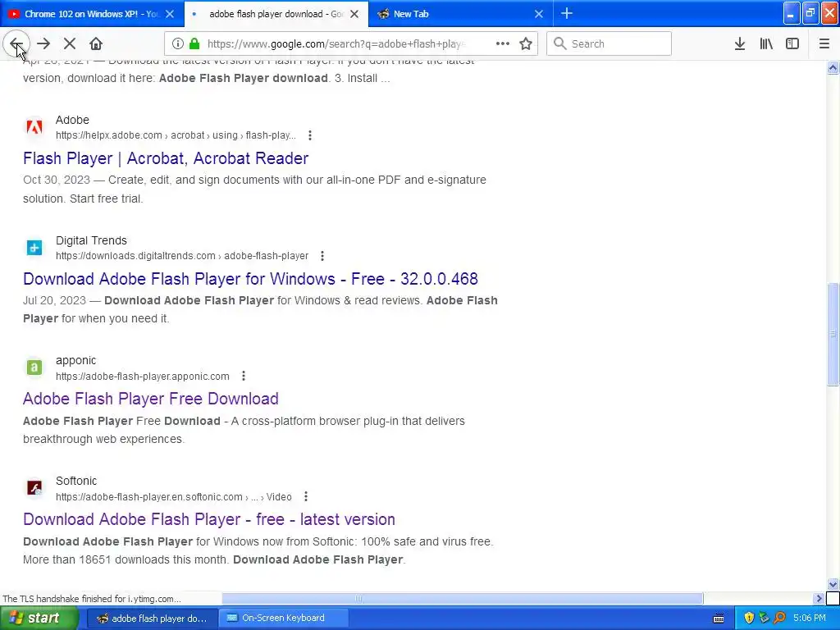Open options dots for Softonic result

click(x=305, y=496)
